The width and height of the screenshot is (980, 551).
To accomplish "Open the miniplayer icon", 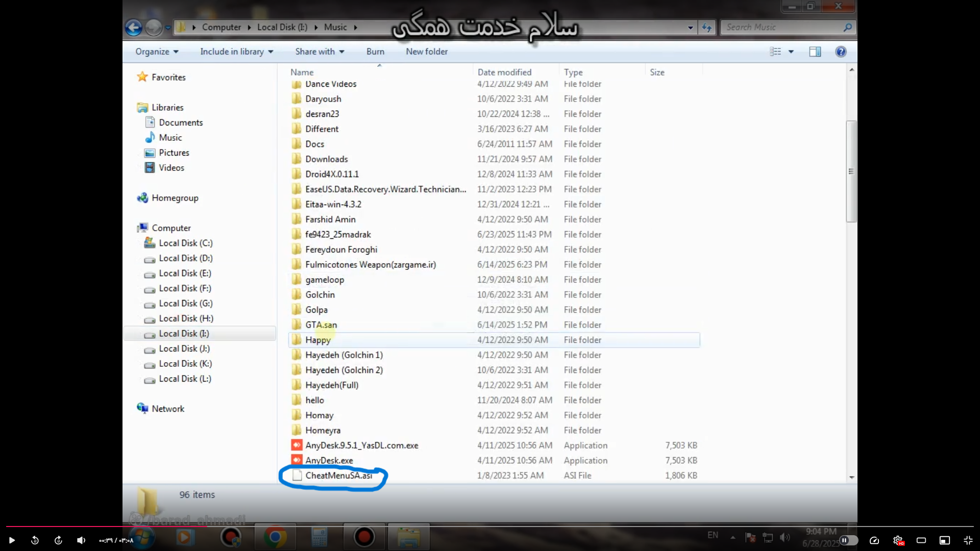I will [x=945, y=540].
